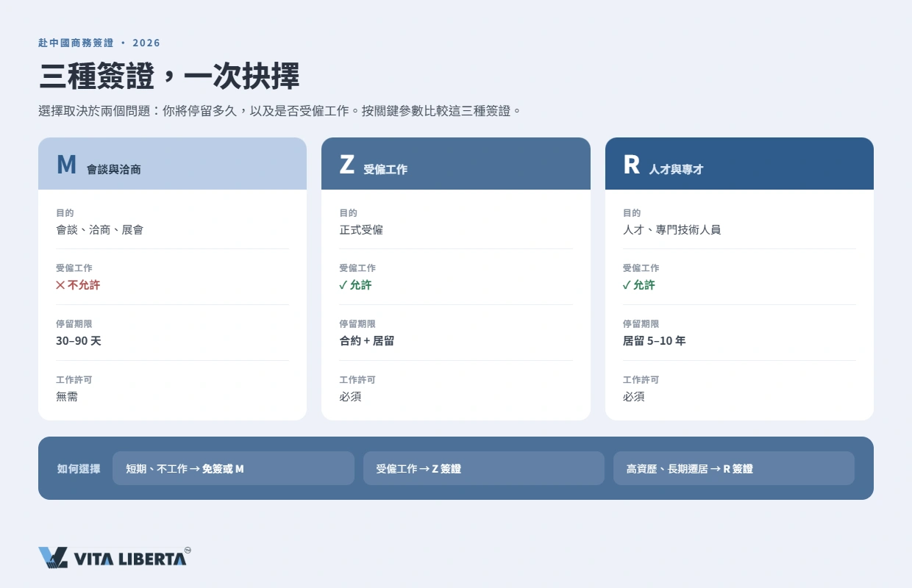Viewport: 912px width, 588px height.
Task: Click the value 會談、洽商、展會
Action: tap(99, 229)
